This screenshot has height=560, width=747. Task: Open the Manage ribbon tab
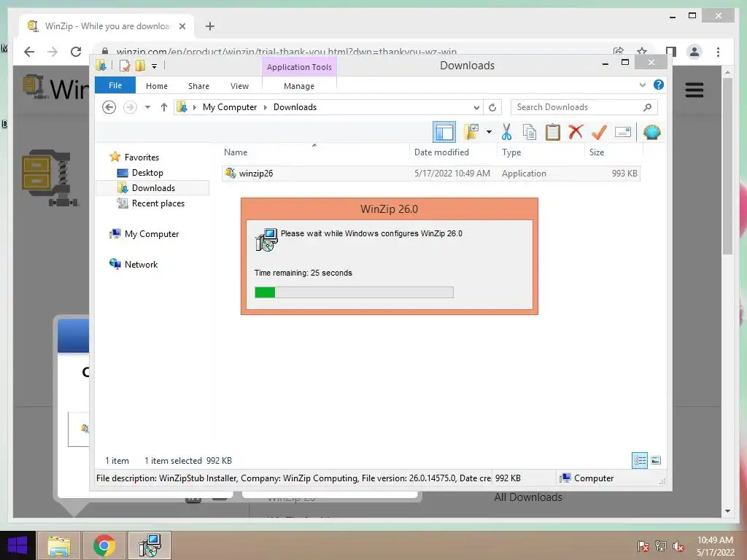coord(298,86)
